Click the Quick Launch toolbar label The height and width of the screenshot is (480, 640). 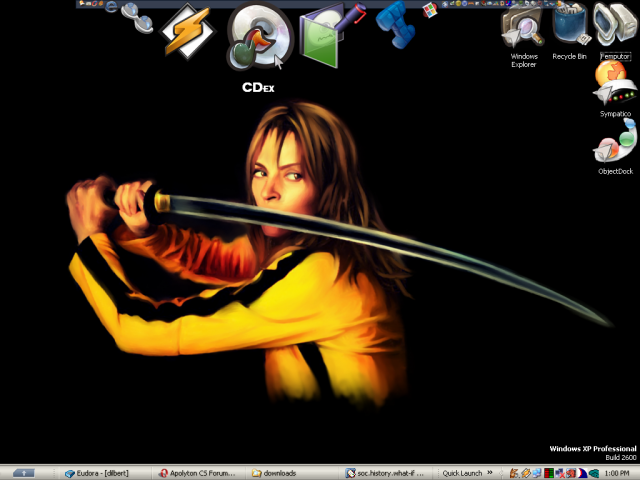point(463,472)
